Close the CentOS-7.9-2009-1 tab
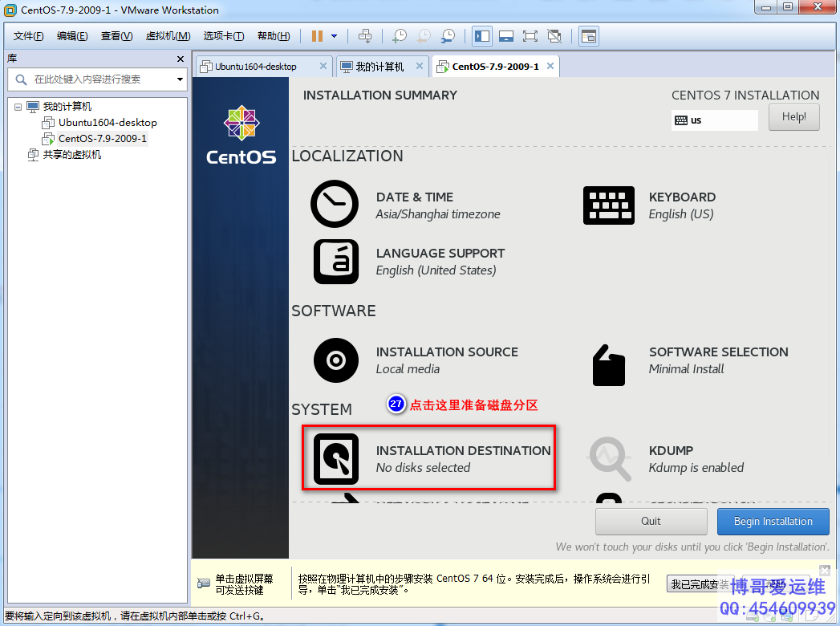840x626 pixels. click(550, 66)
